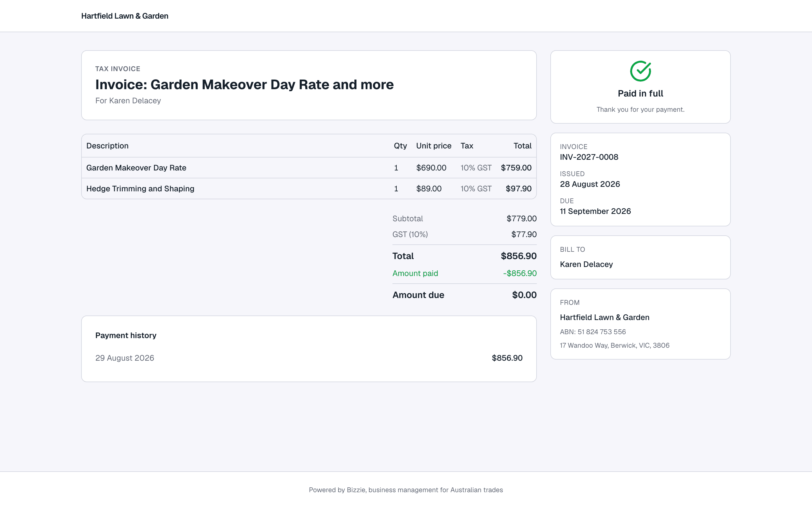Click the 'BILL TO' label
Image resolution: width=812 pixels, height=508 pixels.
(x=572, y=249)
